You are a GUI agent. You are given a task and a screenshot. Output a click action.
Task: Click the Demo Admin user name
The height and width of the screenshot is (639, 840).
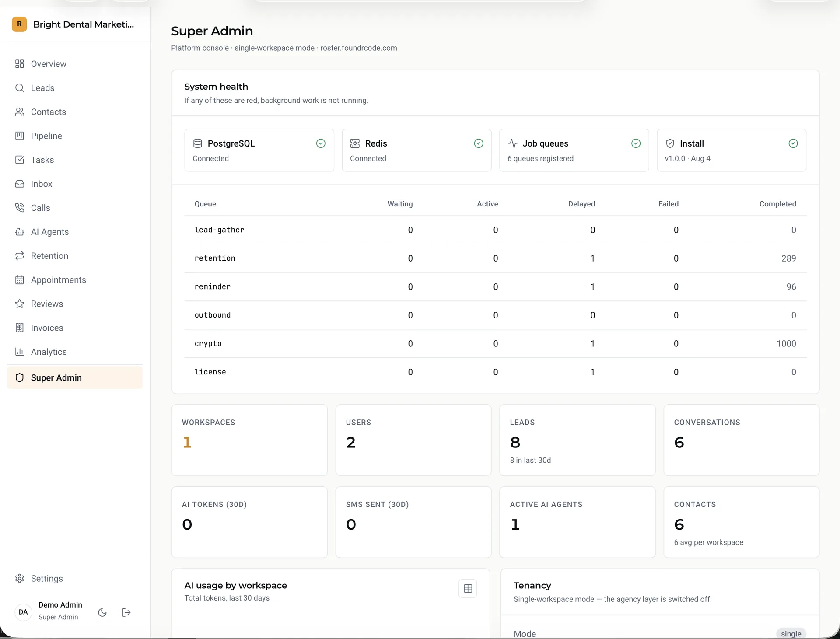[x=60, y=604]
